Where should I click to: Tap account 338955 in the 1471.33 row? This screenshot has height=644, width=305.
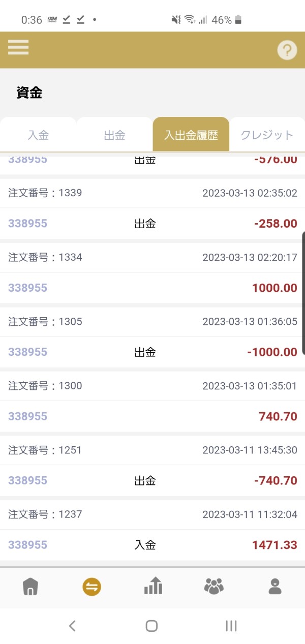point(27,545)
